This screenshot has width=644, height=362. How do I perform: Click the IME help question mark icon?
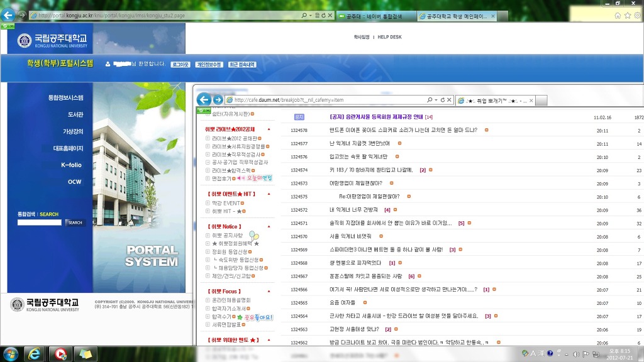pos(550,353)
